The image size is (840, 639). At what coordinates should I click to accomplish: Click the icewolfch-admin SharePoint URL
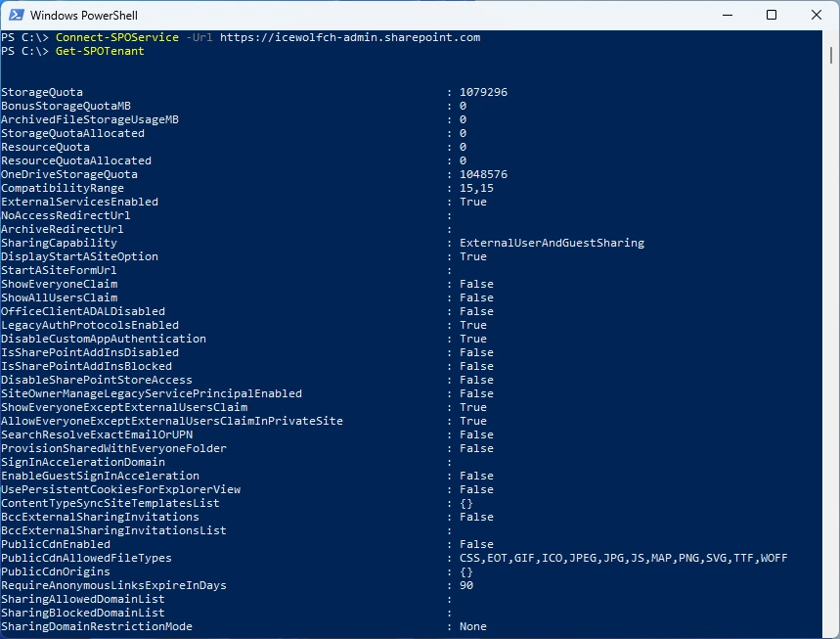coord(350,37)
